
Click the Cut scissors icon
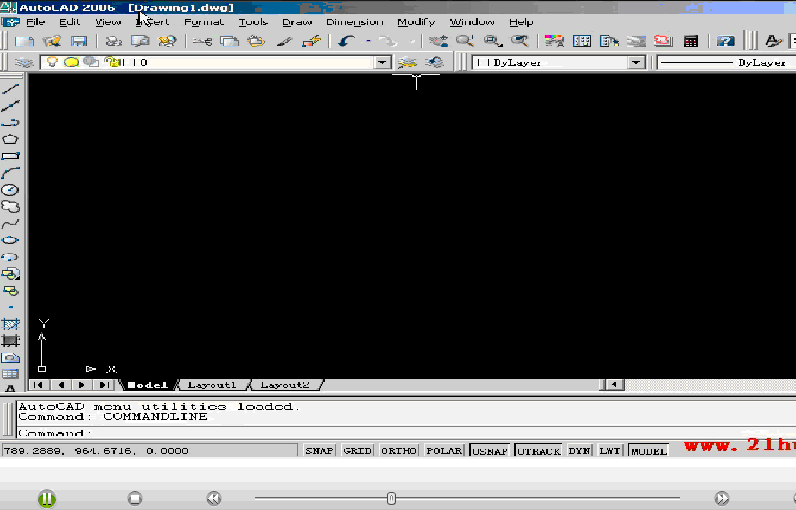pyautogui.click(x=203, y=42)
